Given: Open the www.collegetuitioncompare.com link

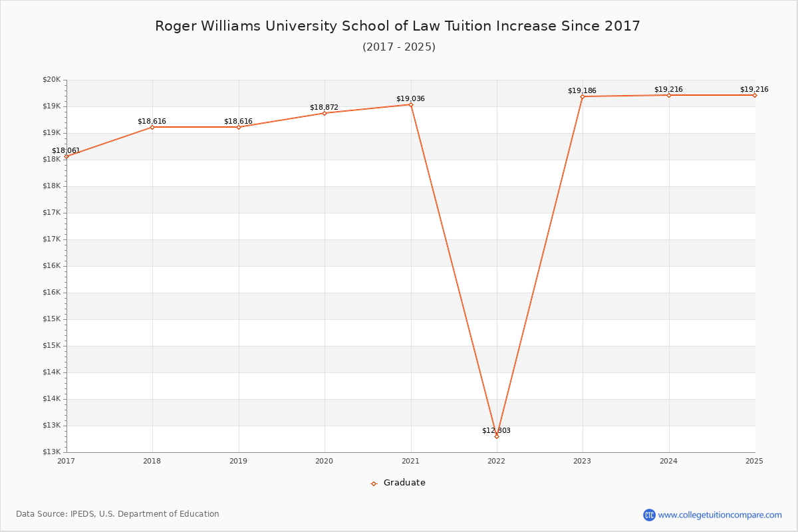Looking at the screenshot, I should pyautogui.click(x=720, y=515).
